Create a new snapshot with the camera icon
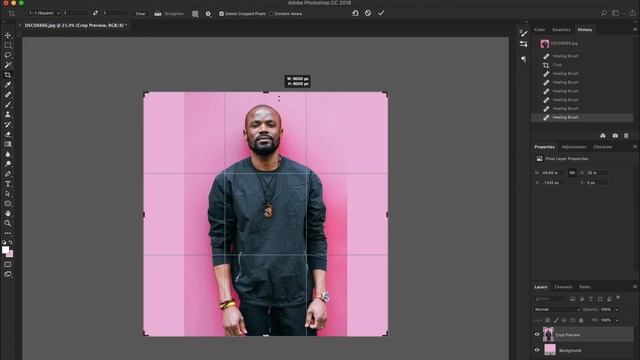Viewport: 640px width, 360px height. [x=615, y=136]
